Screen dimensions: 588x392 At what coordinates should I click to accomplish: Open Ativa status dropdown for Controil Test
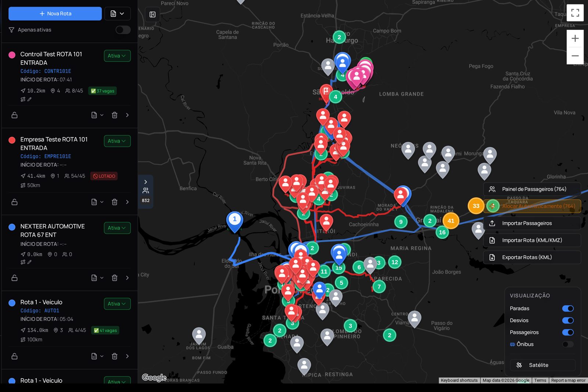click(117, 56)
